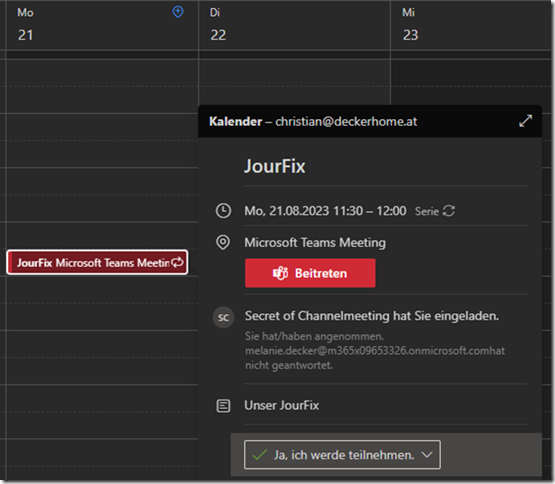Click the recurrence icon next to Serie

(x=448, y=211)
